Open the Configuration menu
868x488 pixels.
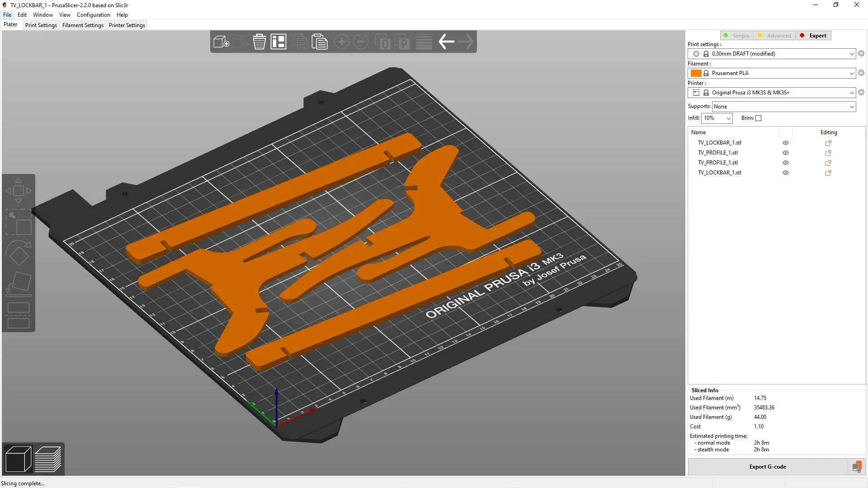click(94, 15)
